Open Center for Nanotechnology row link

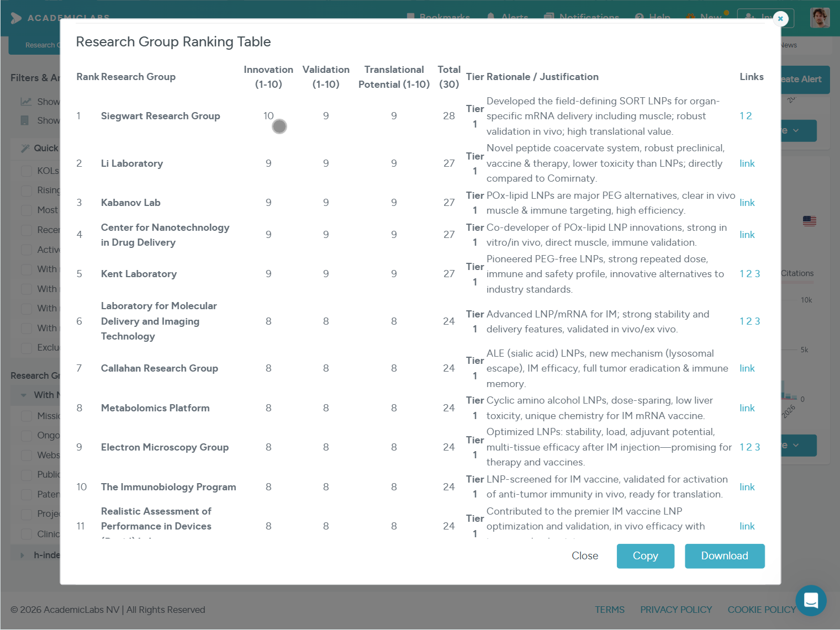click(747, 235)
